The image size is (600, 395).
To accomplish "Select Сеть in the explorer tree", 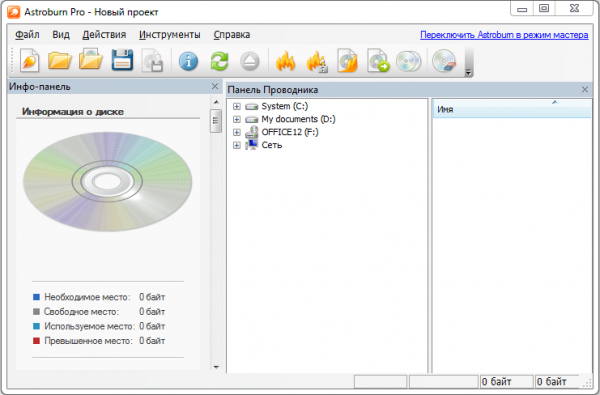I will tap(272, 145).
